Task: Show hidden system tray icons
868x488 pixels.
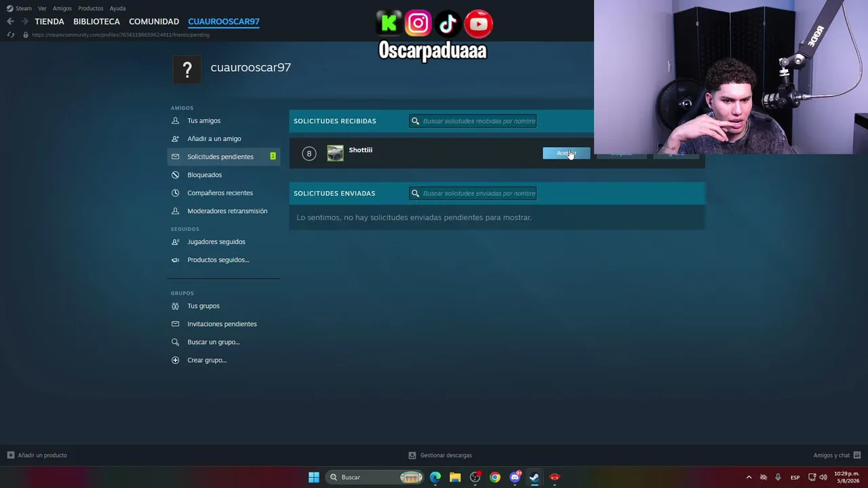Action: pyautogui.click(x=749, y=477)
